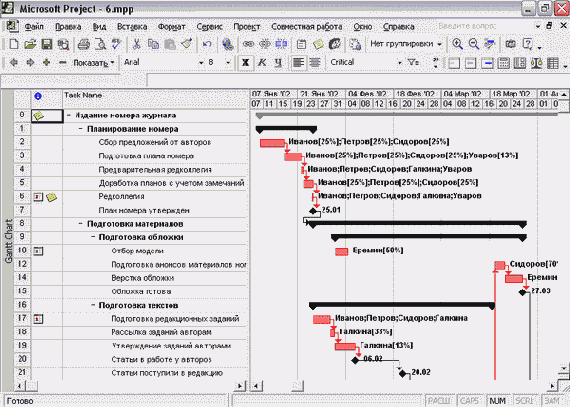Click the Undo arrow icon
The image size is (570, 407).
[x=207, y=44]
